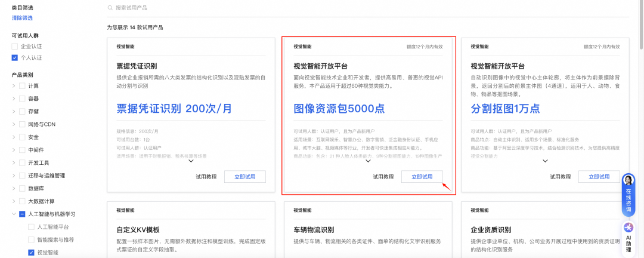Collapse the 人工智能与机器学习 category tree

[x=14, y=214]
